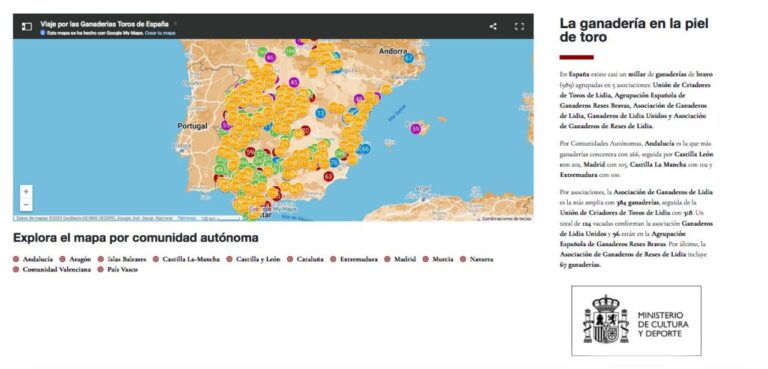Click the heading 'La ganadería en la piel de toro'
The width and height of the screenshot is (768, 369).
pos(634,30)
